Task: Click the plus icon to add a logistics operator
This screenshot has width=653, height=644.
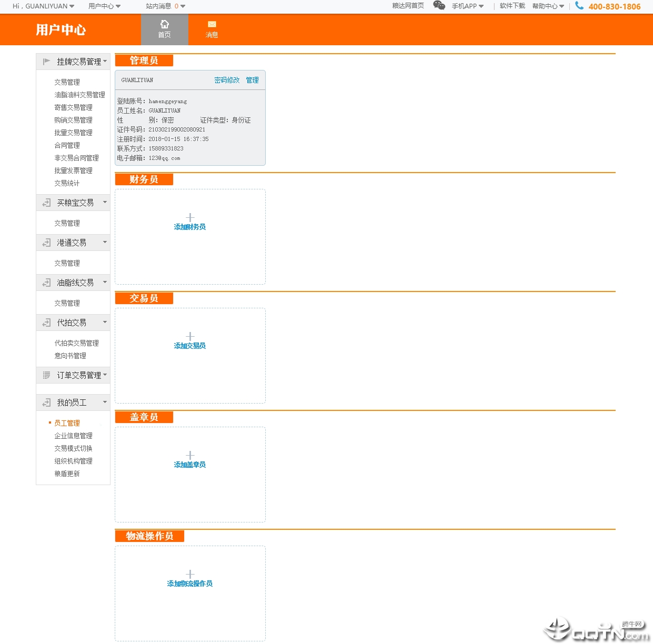Action: (x=190, y=574)
